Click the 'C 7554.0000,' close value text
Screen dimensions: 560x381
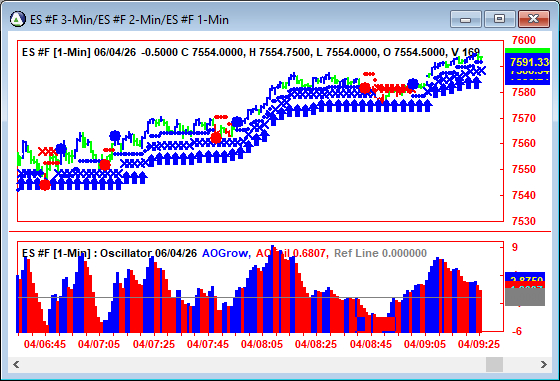pos(213,52)
